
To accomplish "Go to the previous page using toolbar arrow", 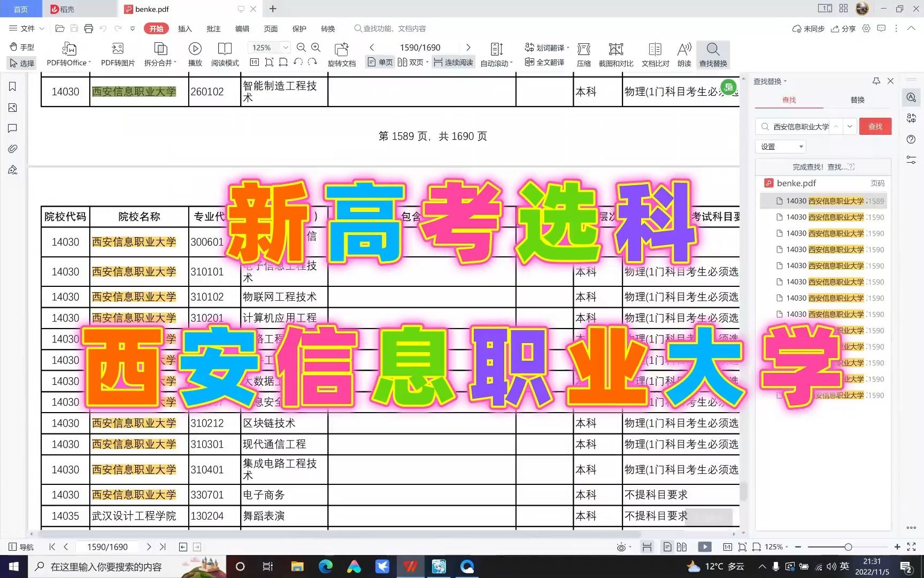I will [372, 48].
